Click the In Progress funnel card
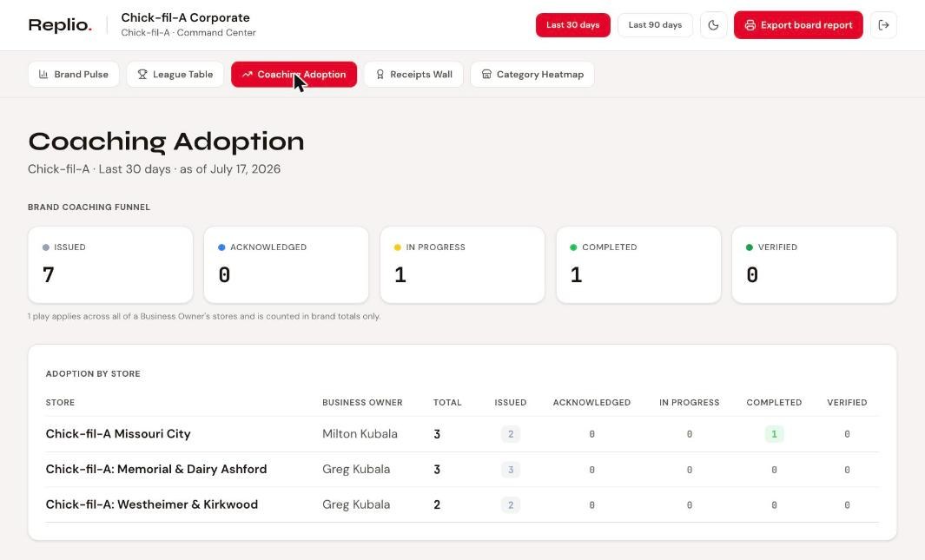The width and height of the screenshot is (925, 560). click(x=462, y=266)
